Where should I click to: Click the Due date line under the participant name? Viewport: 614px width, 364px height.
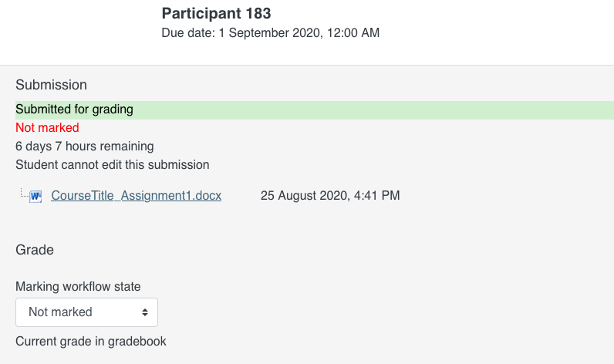coord(270,33)
